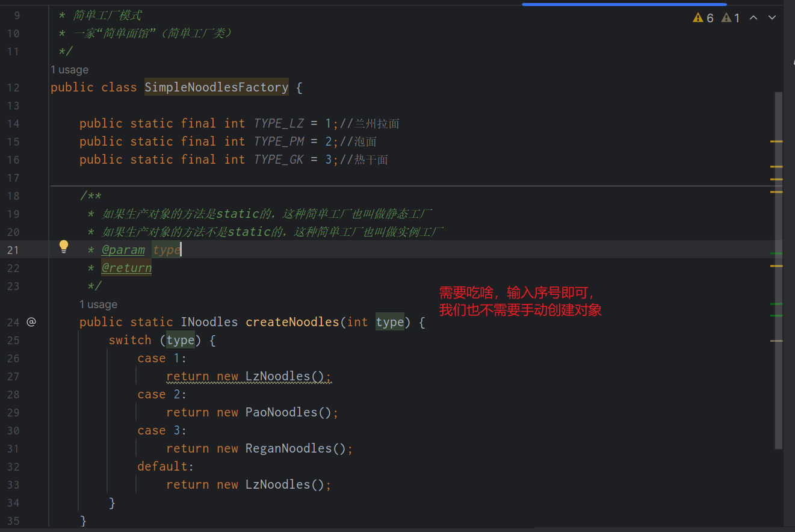This screenshot has width=795, height=532.
Task: Click the @return tag in the Javadoc
Action: coord(126,268)
